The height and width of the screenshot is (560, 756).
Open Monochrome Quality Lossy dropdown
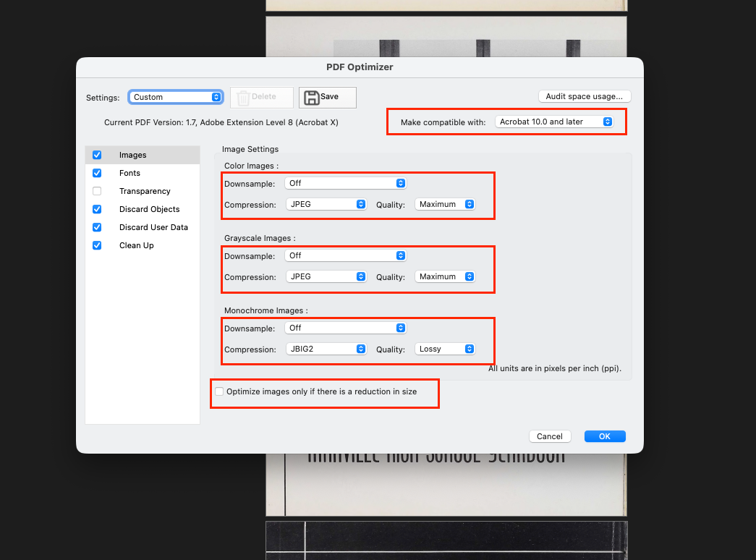[444, 349]
